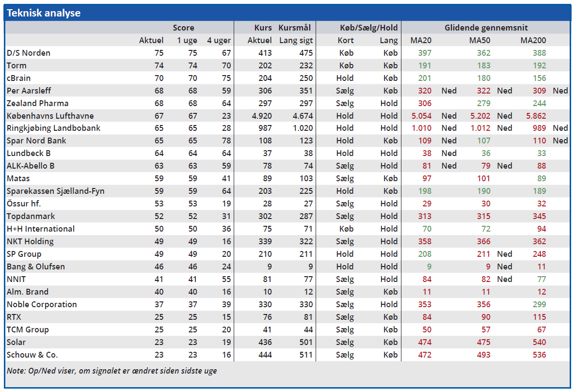The width and height of the screenshot is (575, 392).
Task: Click the Op/Ned note at the bottom
Action: pos(112,371)
